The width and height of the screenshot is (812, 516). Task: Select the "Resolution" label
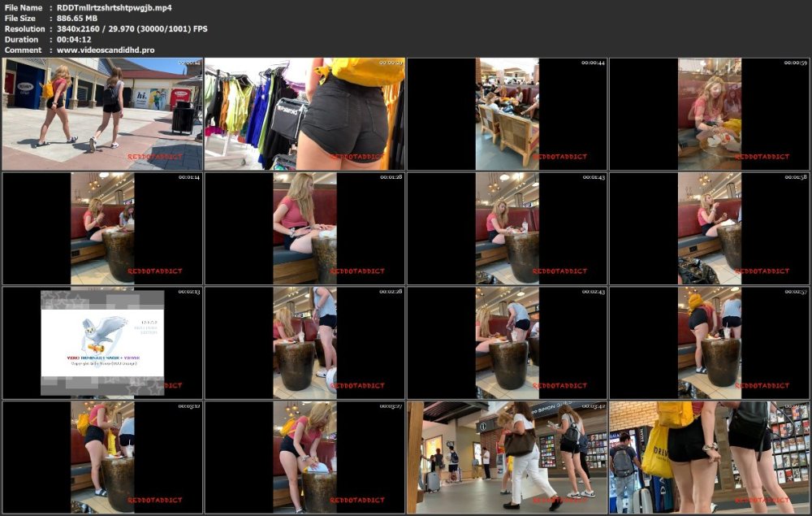(x=24, y=29)
